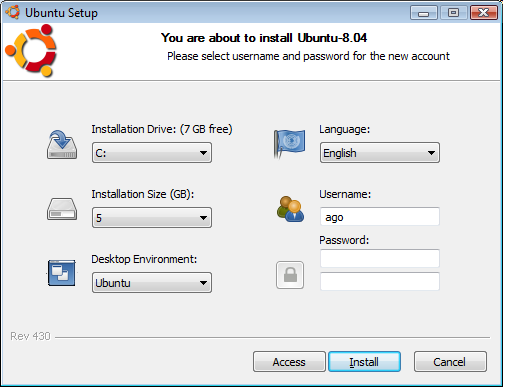Click the 'Username:' label
Screen dimensions: 505x390
[345, 194]
